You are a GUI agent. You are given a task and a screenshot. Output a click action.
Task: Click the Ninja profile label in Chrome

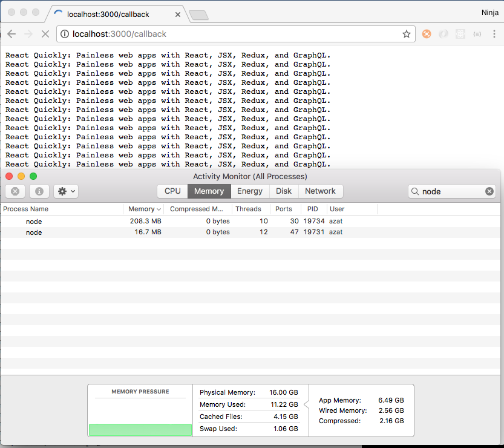pyautogui.click(x=490, y=13)
